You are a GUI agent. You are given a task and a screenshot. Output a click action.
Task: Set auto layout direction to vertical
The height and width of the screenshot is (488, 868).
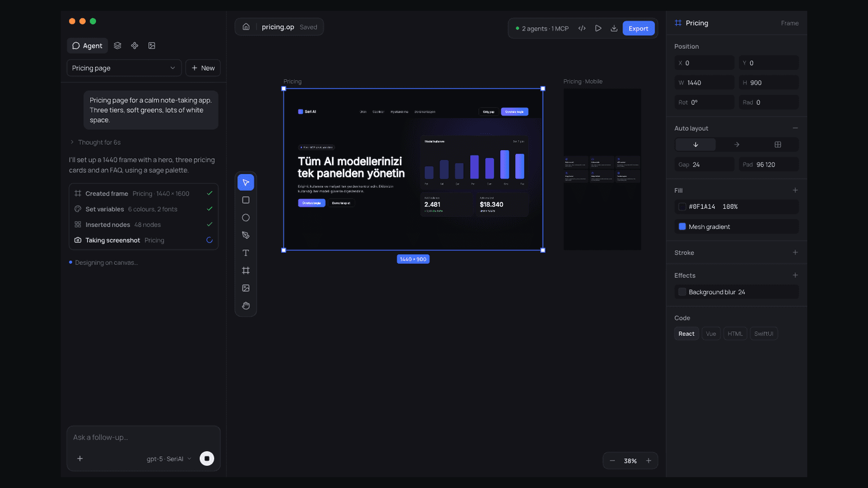coord(695,145)
